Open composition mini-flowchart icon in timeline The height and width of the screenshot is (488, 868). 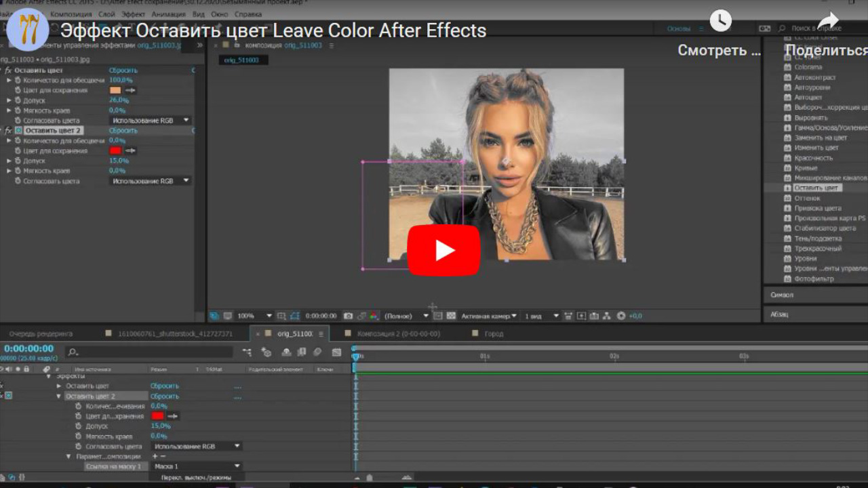click(x=247, y=352)
